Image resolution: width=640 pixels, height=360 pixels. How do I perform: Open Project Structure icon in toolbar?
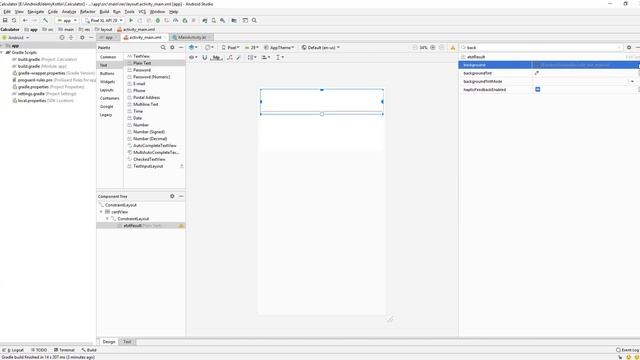(234, 20)
